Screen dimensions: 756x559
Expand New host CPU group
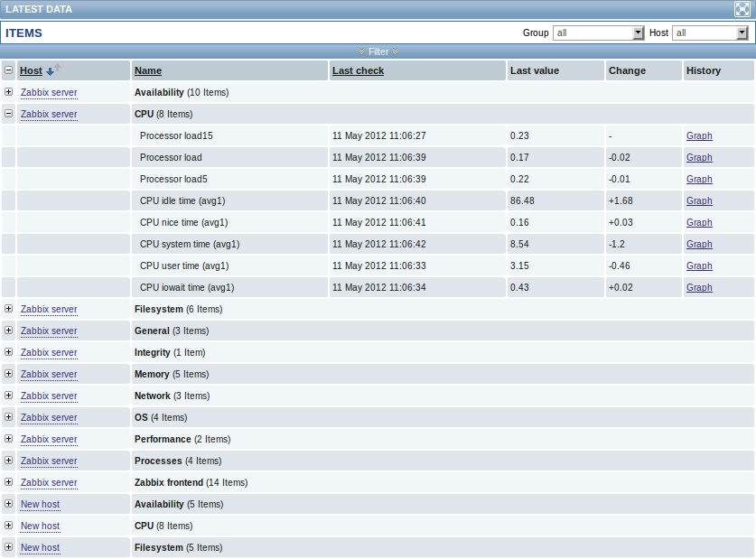pyautogui.click(x=8, y=526)
